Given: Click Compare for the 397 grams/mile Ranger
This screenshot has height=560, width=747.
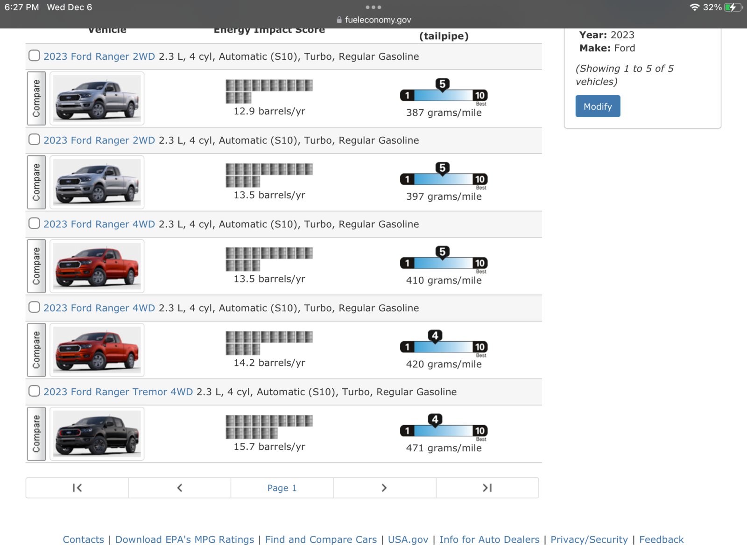Looking at the screenshot, I should pyautogui.click(x=36, y=182).
